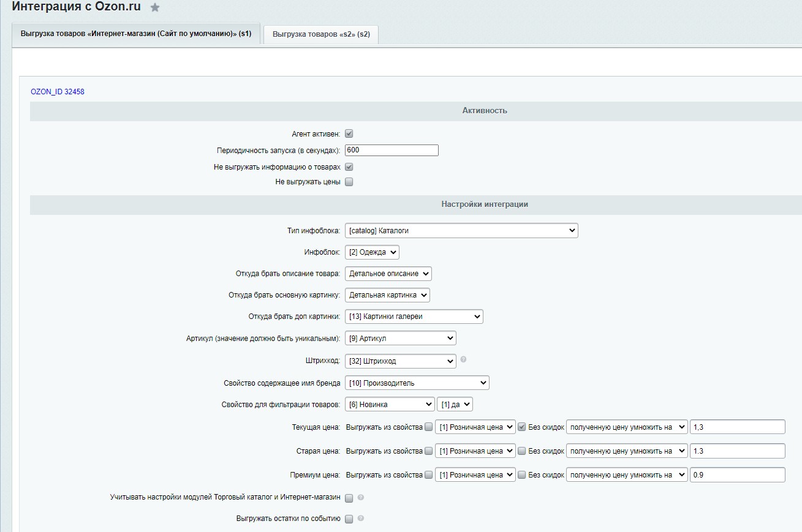The height and width of the screenshot is (532, 802).
Task: Click the Периодичность запуска seconds field
Action: pos(392,151)
